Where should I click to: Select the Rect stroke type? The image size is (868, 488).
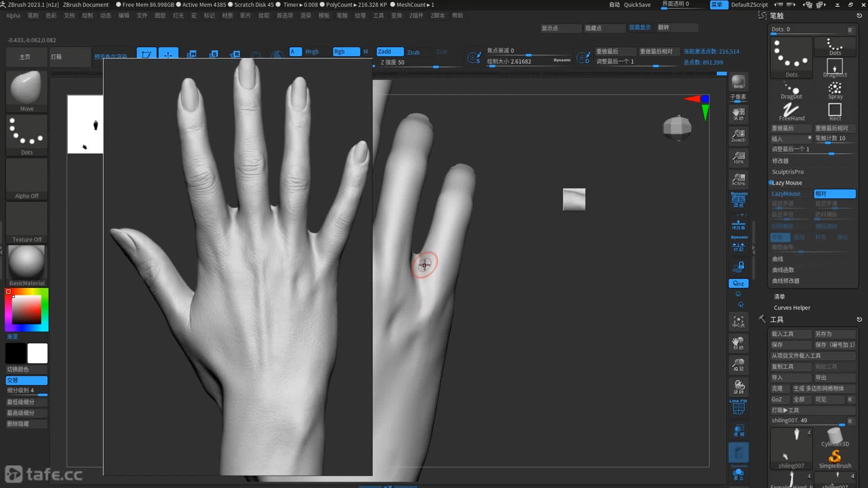835,112
